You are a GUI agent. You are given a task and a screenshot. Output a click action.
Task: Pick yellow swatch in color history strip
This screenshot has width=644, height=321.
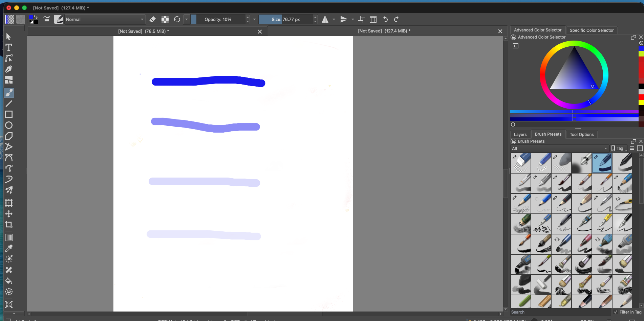[x=641, y=102]
